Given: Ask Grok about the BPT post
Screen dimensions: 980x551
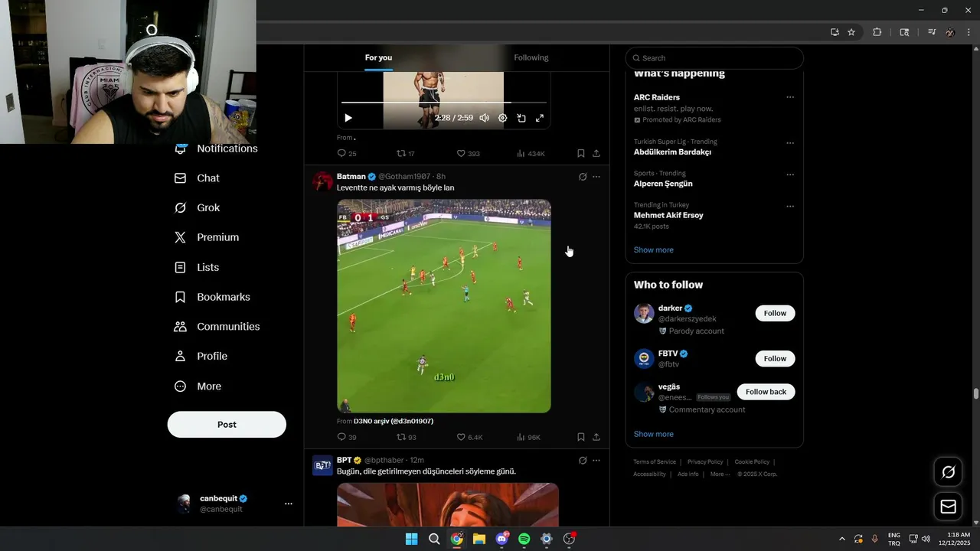Looking at the screenshot, I should point(583,461).
